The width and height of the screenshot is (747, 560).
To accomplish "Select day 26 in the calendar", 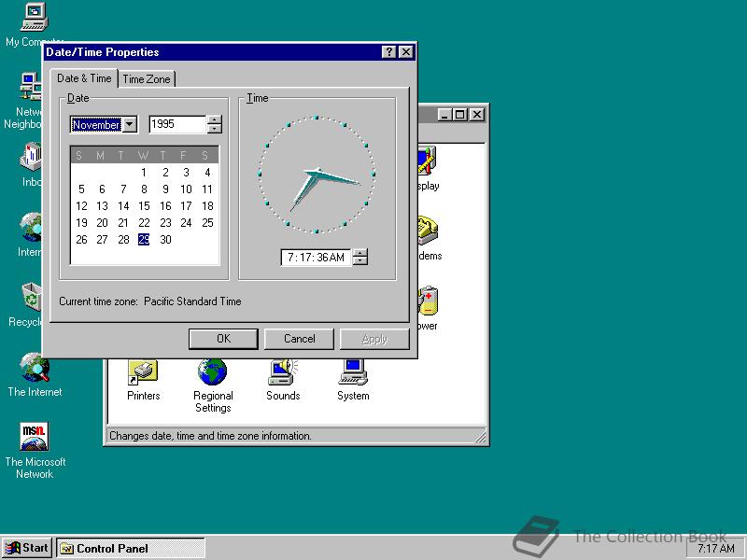I will pos(81,239).
